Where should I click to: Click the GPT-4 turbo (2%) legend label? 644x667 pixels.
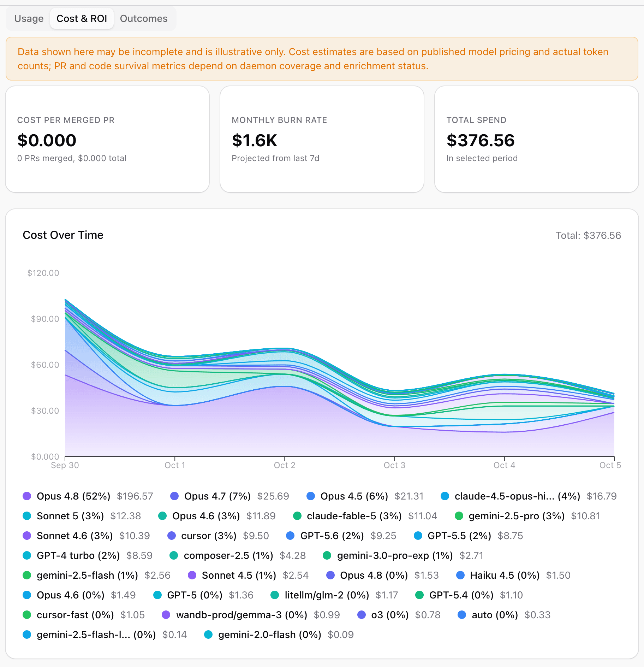[x=78, y=555]
